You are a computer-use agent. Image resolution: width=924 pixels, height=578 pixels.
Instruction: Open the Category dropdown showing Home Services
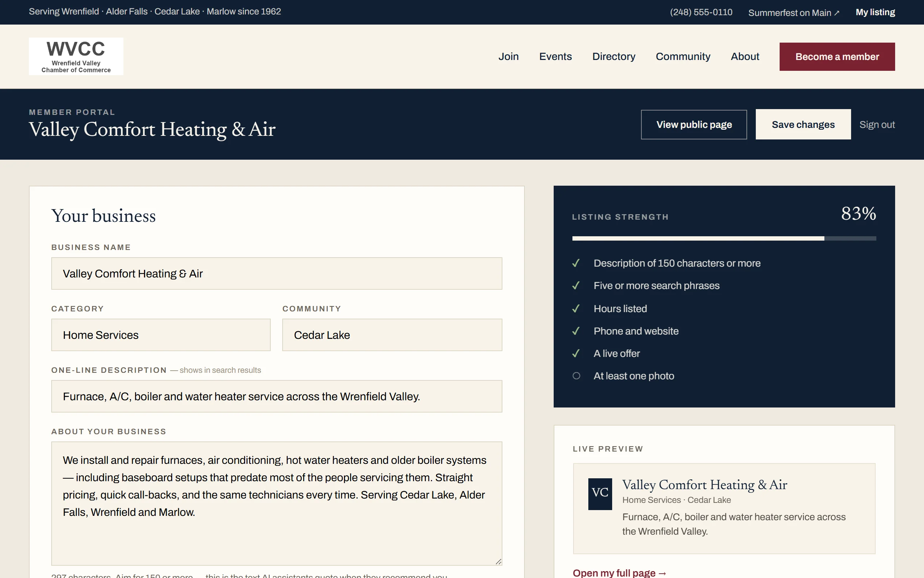pos(161,335)
